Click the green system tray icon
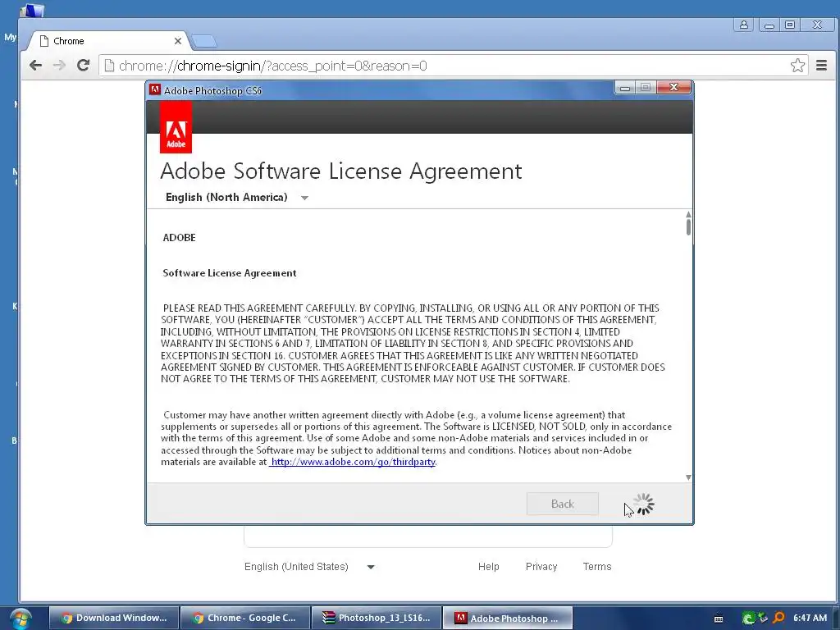Screen dimensions: 840x630 click(748, 619)
